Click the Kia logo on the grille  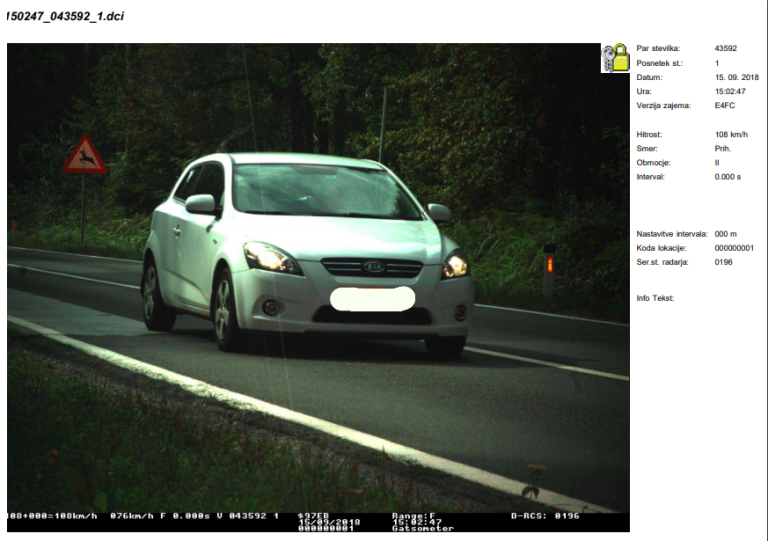373,268
